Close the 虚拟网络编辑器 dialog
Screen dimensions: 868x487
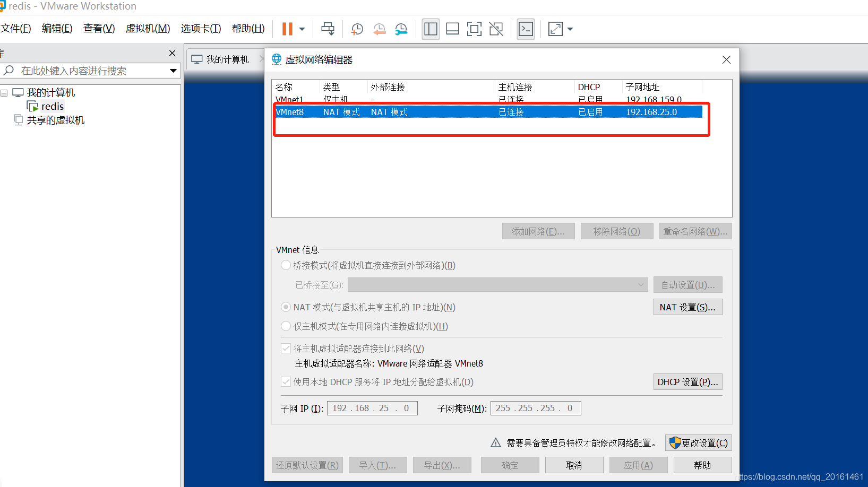pos(726,60)
